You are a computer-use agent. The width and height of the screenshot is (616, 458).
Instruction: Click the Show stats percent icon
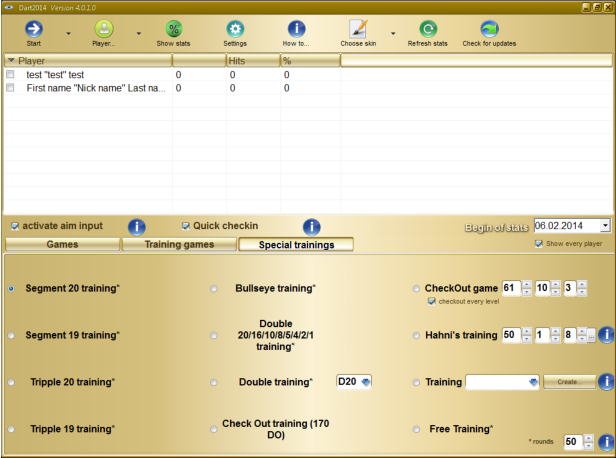click(173, 29)
